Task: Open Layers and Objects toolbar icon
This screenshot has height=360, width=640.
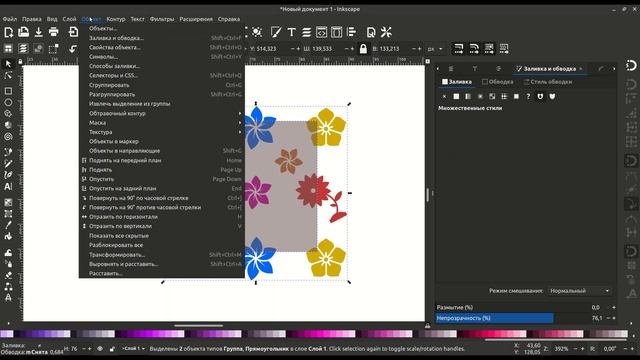Action: tap(307, 32)
